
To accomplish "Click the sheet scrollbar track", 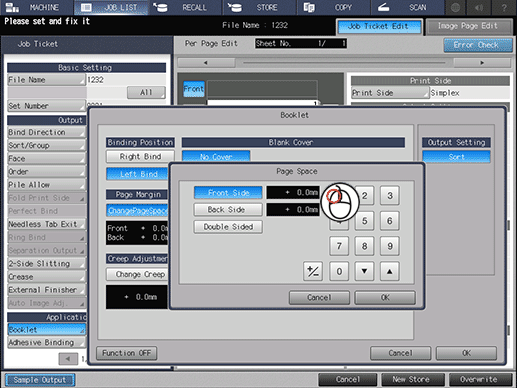I will tap(344, 63).
